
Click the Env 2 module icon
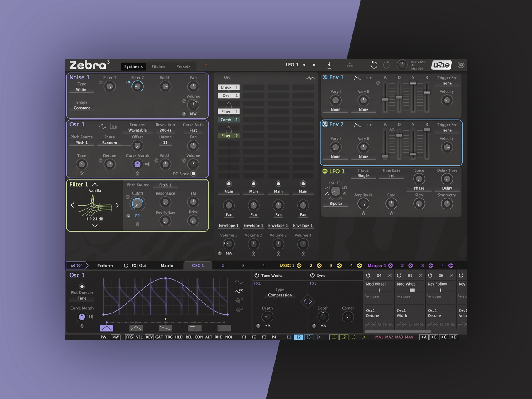[325, 124]
